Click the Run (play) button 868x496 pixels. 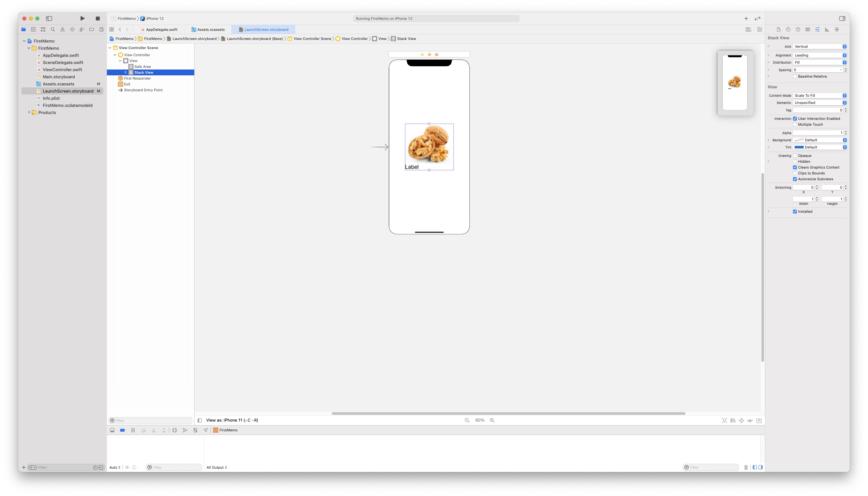tap(83, 19)
